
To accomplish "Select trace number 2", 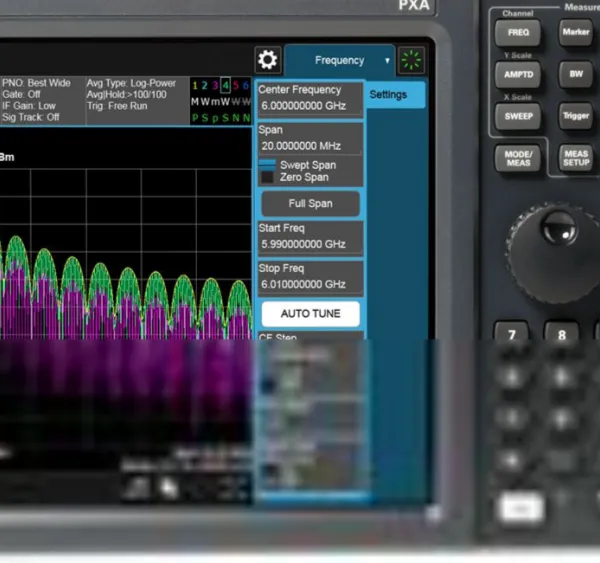I will point(205,85).
